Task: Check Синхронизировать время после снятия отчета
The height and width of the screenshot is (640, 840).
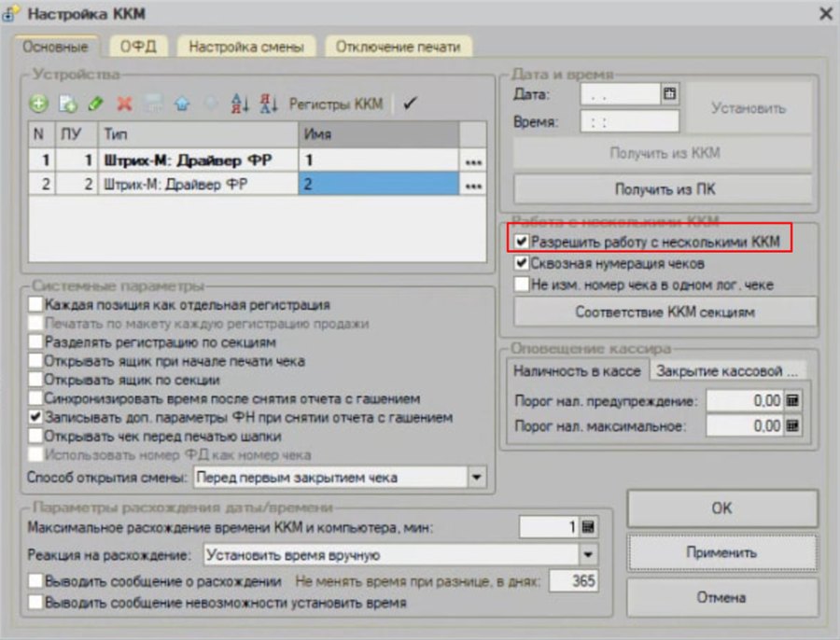Action: coord(35,398)
